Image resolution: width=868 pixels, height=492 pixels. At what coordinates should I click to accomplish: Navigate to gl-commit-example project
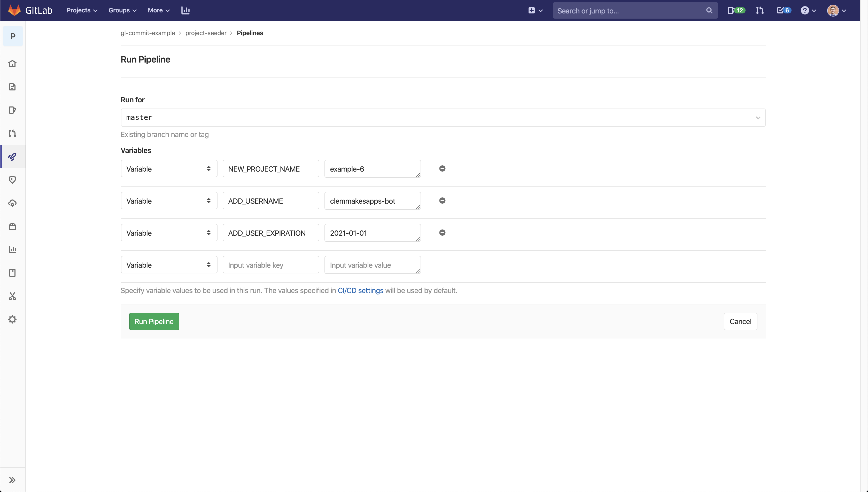[x=147, y=33]
